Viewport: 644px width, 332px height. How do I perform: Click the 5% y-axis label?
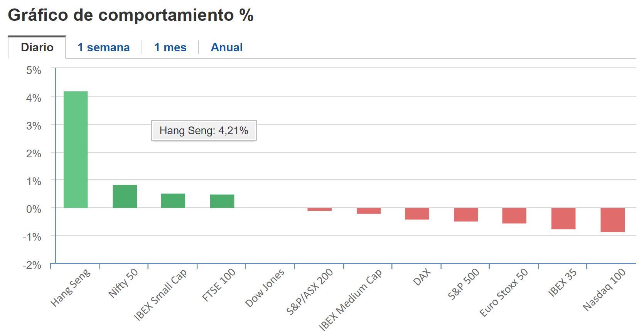(34, 71)
